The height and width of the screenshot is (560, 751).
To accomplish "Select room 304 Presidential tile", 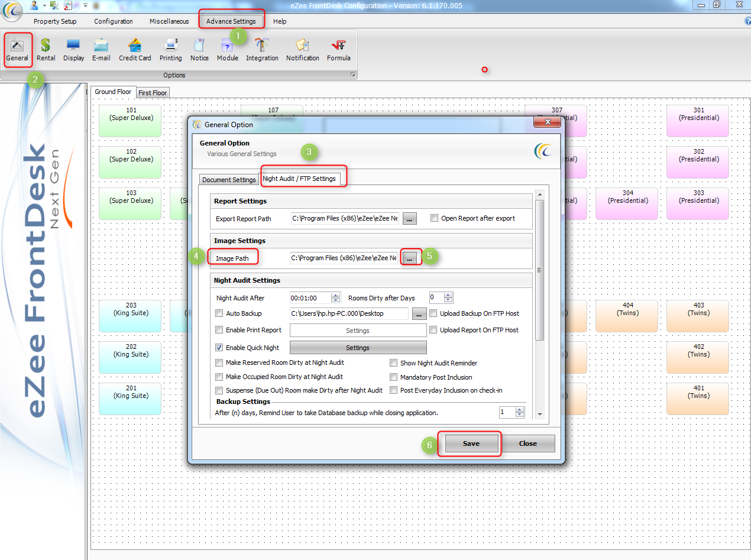I will (627, 204).
